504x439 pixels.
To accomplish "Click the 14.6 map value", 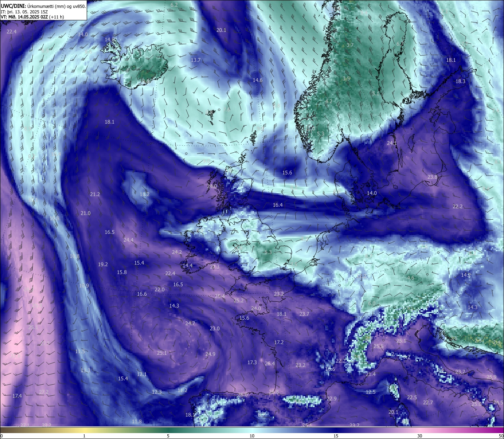I will 258,80.
